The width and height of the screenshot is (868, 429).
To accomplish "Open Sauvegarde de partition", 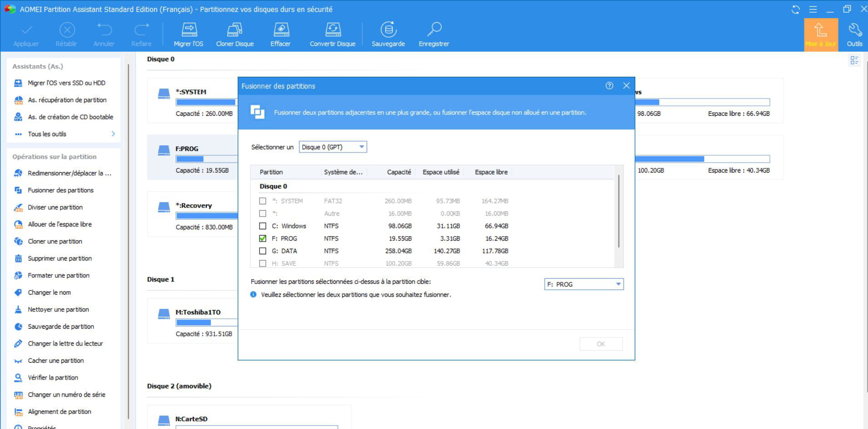I will click(61, 326).
